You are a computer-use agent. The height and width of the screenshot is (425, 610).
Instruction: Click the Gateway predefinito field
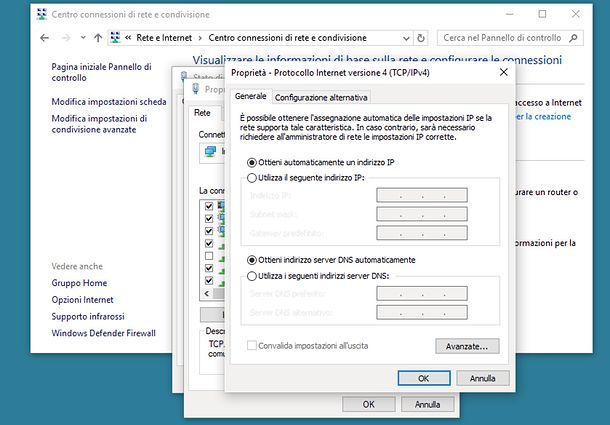click(422, 233)
